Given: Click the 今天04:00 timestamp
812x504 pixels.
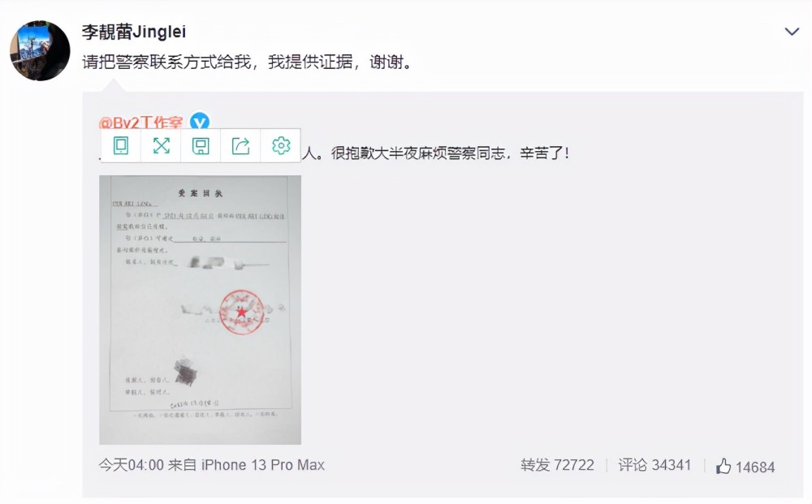Looking at the screenshot, I should [132, 465].
